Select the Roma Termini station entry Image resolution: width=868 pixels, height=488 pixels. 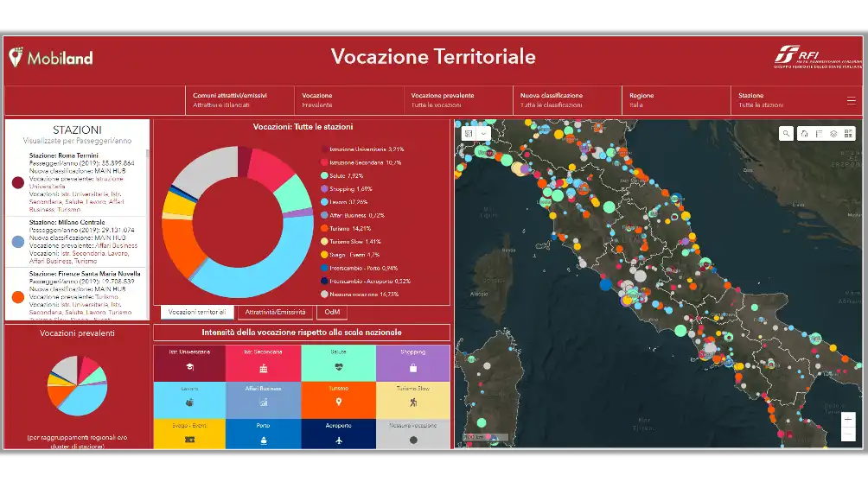[x=76, y=181]
